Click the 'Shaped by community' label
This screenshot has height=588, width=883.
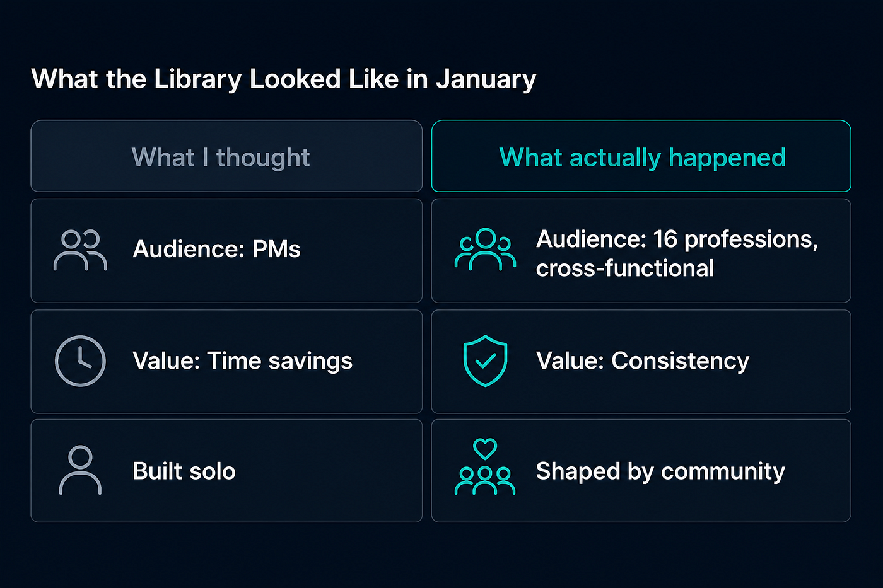coord(660,471)
